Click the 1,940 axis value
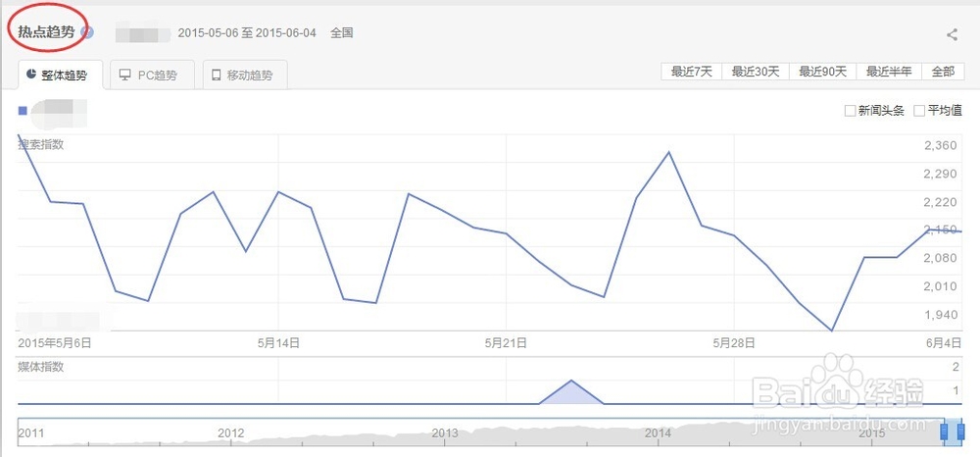 click(940, 314)
